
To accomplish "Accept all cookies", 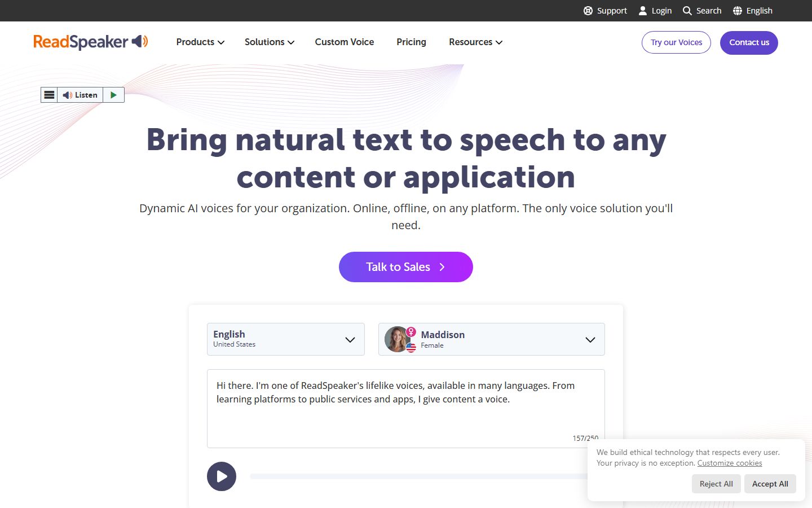I will (x=770, y=484).
